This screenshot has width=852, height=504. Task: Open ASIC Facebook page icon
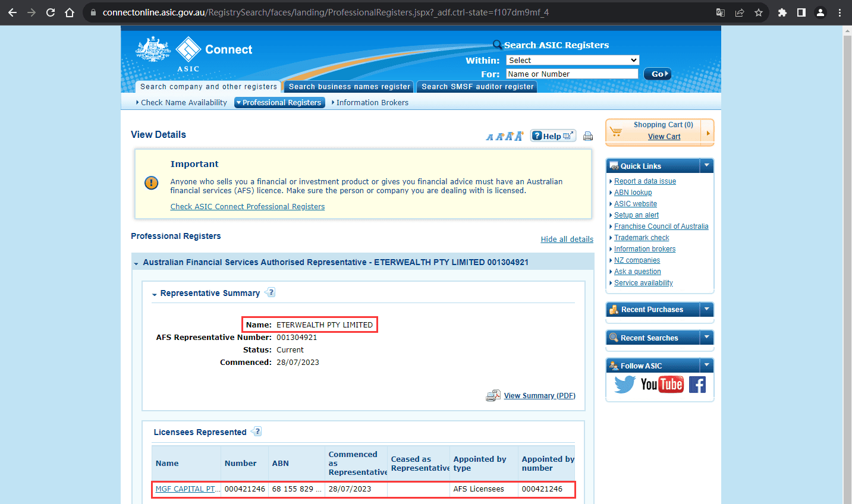[x=697, y=385]
